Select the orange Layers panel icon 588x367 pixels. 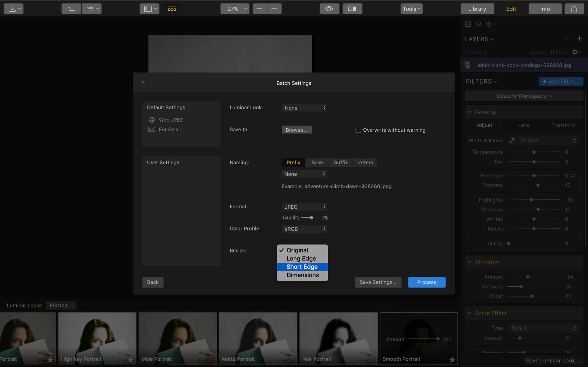click(x=478, y=24)
